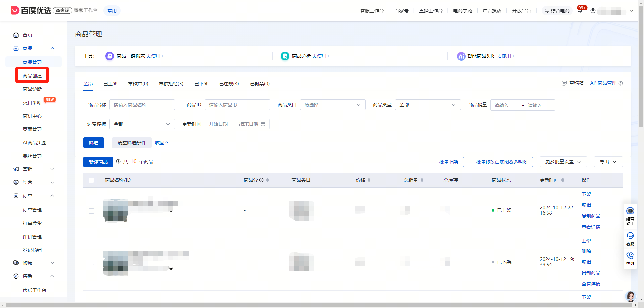Screen dimensions: 644x308
Task: Click 查看详情 link in 已上架 row
Action: pos(591,227)
